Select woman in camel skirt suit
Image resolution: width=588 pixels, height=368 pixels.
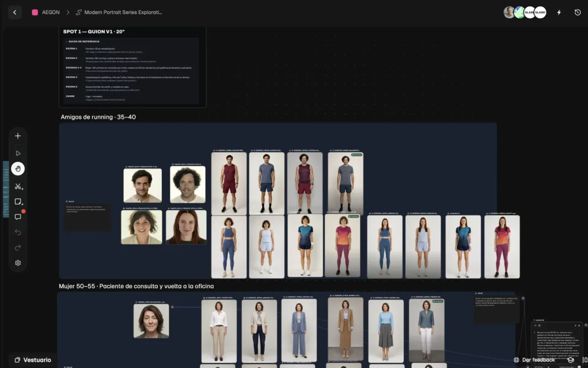click(x=345, y=329)
